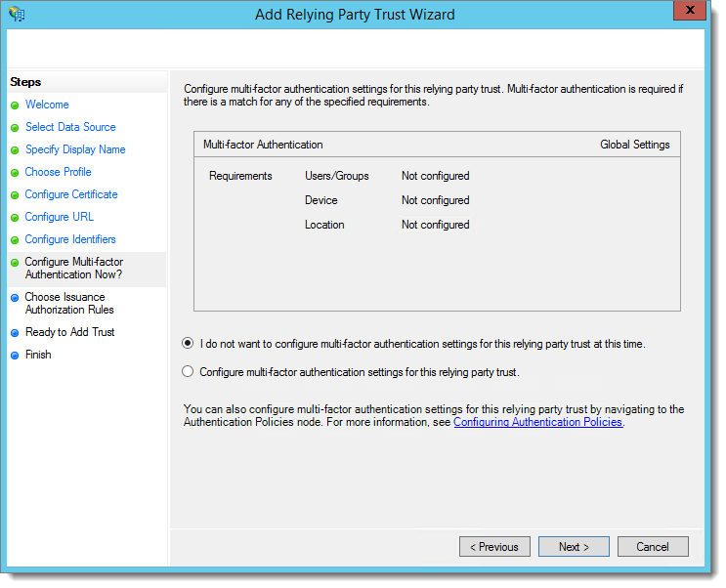Navigate to Configure URL step
The height and width of the screenshot is (588, 726).
pos(60,217)
